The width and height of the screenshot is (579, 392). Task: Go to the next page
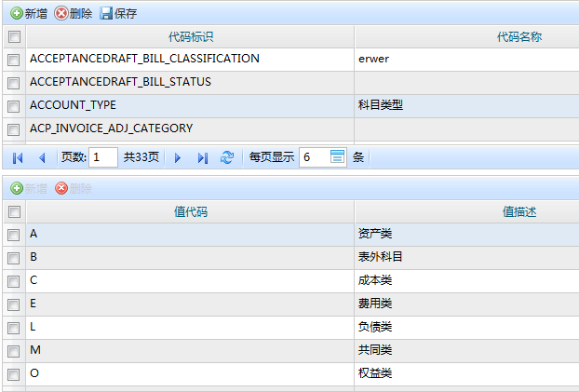178,158
